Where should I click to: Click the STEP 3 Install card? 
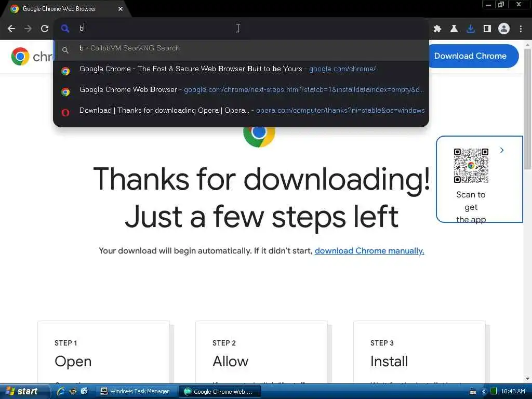tap(419, 353)
